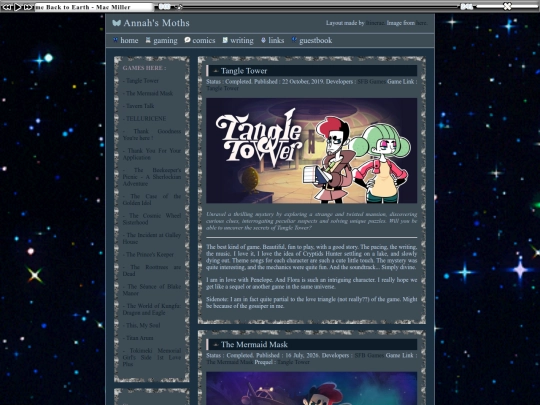The image size is (540, 405).
Task: Open SFB Games link in Tangle Tower post
Action: point(371,82)
